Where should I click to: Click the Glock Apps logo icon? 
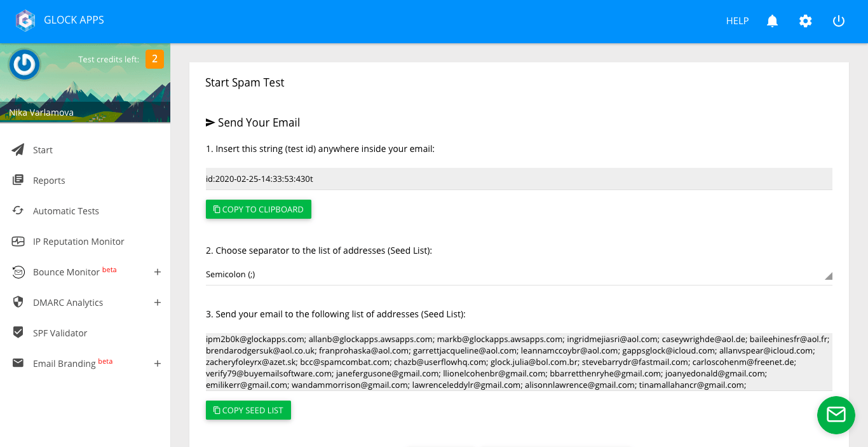click(25, 20)
